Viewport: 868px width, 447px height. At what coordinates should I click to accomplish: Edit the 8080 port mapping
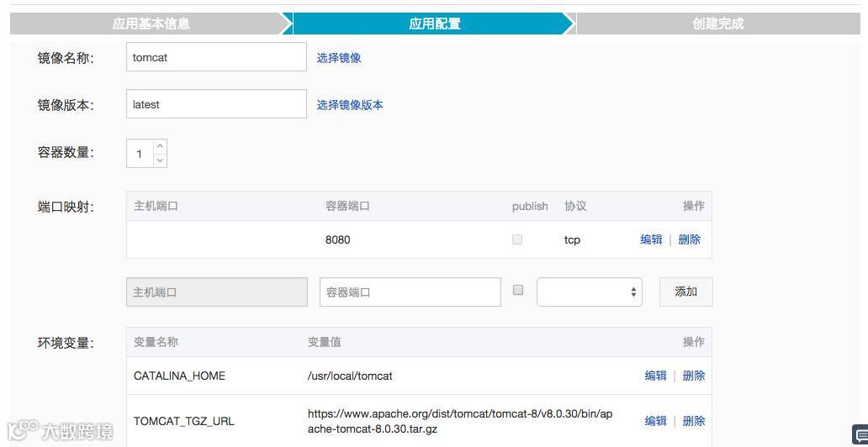(652, 239)
